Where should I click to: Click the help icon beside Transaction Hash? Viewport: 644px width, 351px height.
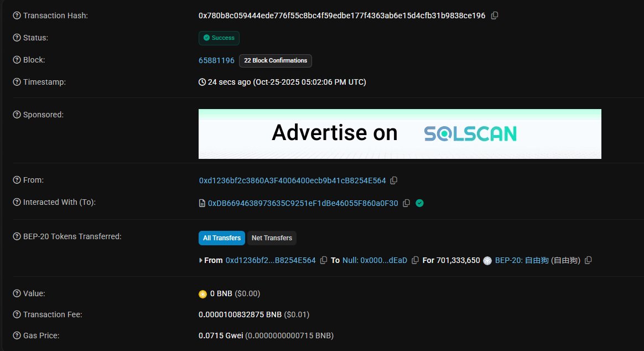17,16
